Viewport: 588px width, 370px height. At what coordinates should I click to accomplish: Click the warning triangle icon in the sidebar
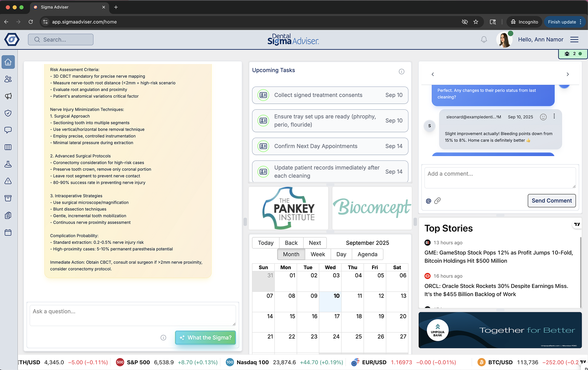(x=8, y=181)
